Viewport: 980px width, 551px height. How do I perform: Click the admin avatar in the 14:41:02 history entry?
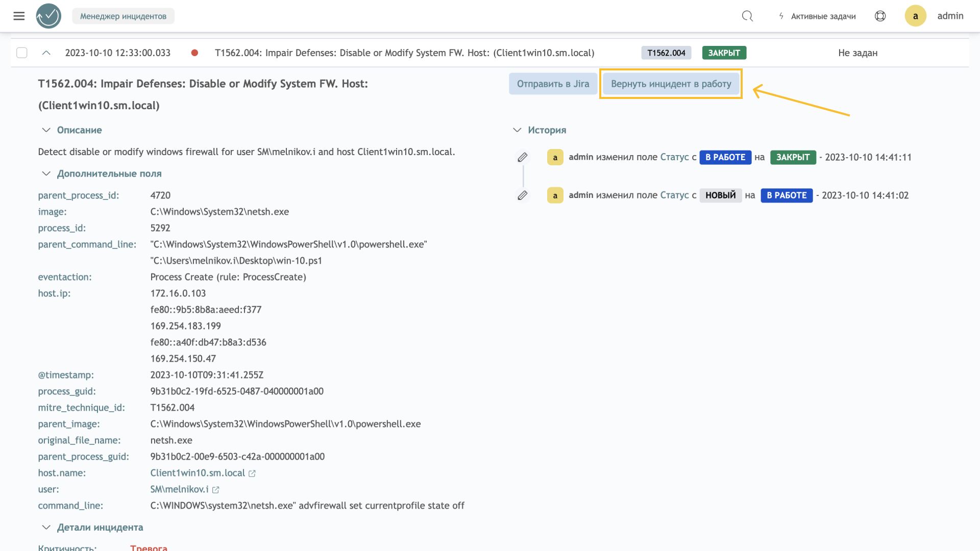[555, 195]
